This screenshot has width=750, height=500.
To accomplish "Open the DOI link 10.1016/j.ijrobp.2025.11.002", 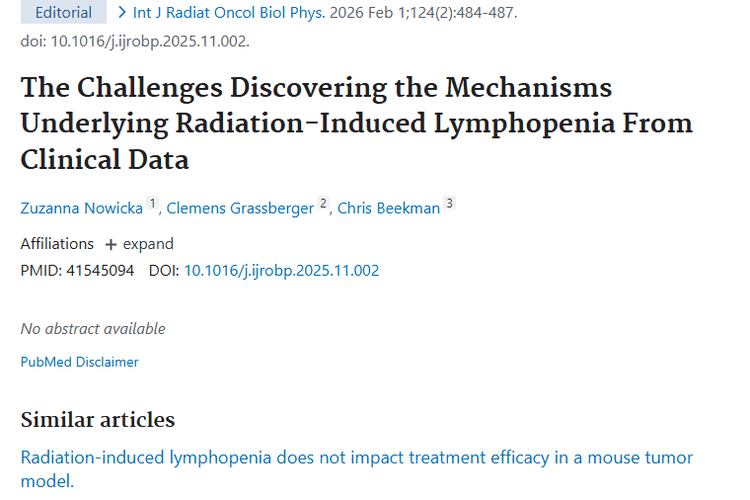I will pyautogui.click(x=281, y=270).
